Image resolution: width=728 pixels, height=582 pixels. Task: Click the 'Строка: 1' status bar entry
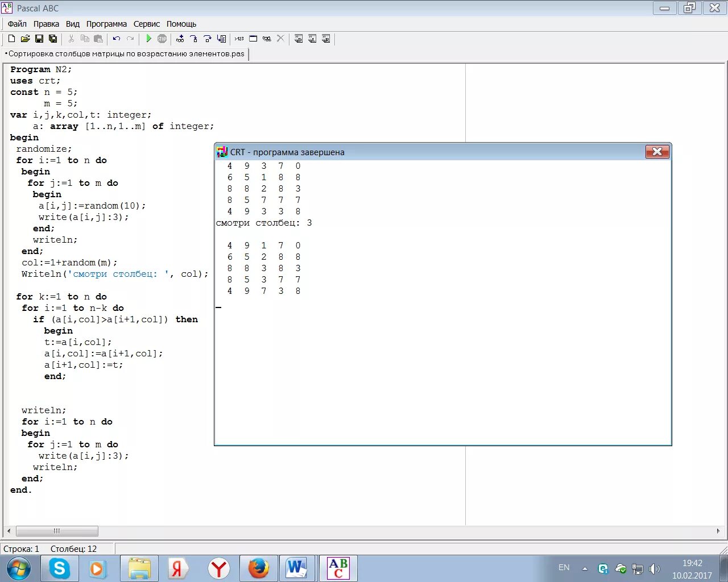(x=22, y=549)
